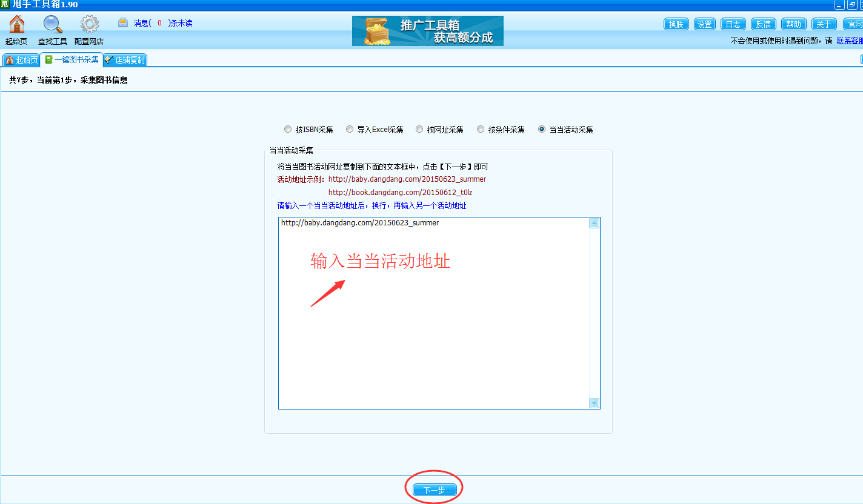Select the 当当活动采集 radio option
Screen dimensions: 863x504
566,130
